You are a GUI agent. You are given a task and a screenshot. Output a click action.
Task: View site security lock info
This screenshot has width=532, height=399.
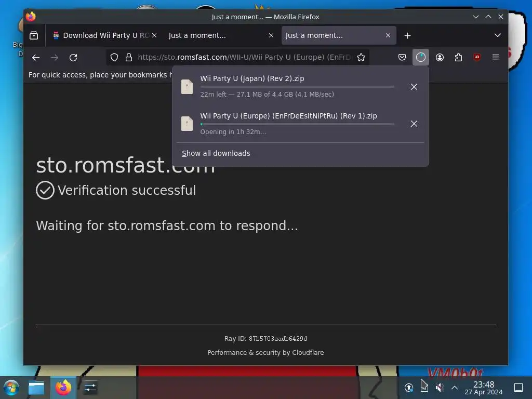point(129,57)
